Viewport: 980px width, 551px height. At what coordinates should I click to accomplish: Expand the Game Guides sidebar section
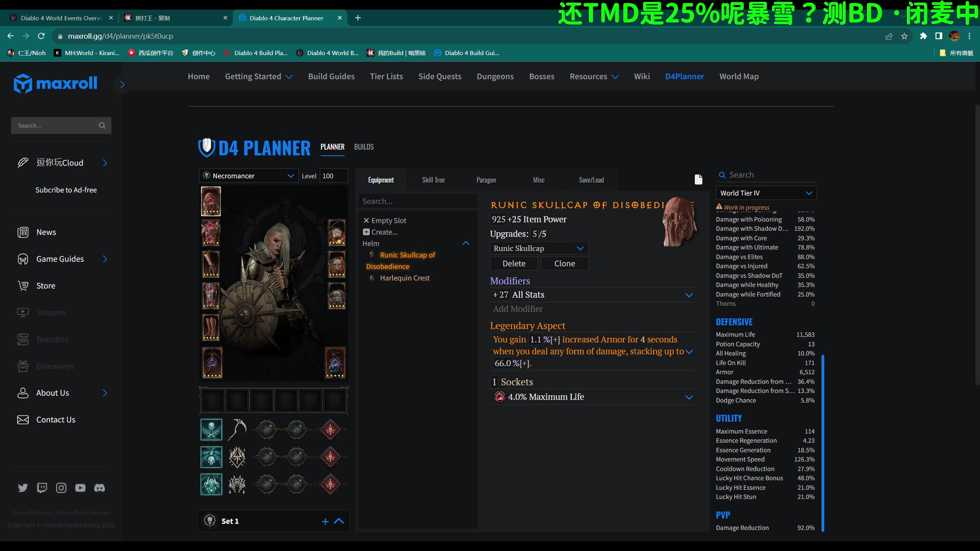[105, 259]
